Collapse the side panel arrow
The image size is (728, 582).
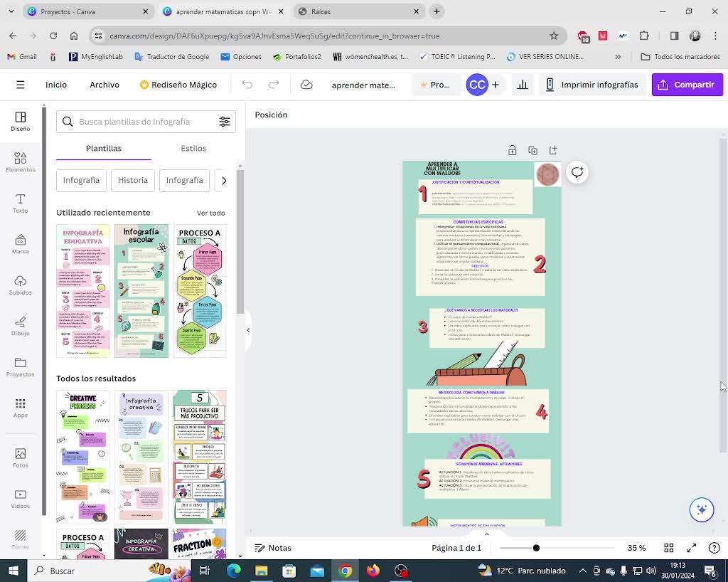coord(248,330)
